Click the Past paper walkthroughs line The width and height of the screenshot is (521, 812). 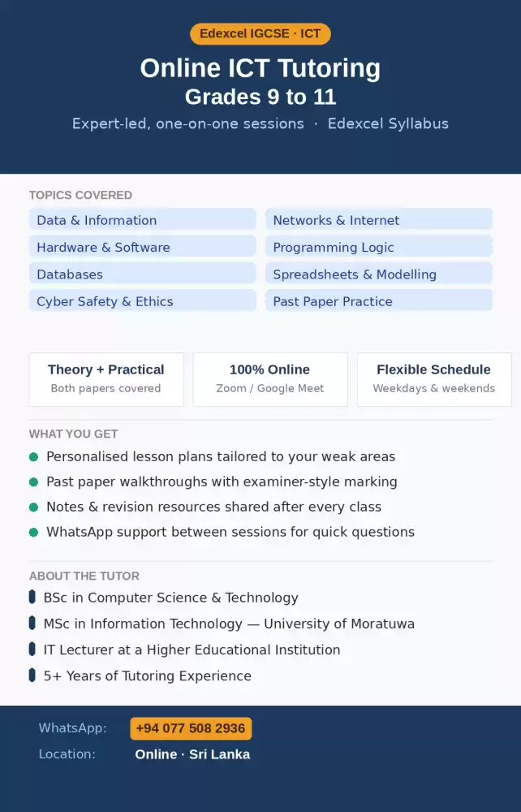[x=222, y=482]
